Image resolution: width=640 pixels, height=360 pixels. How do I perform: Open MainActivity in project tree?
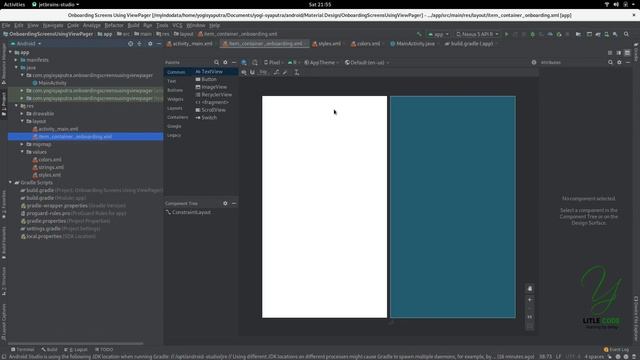coord(49,83)
